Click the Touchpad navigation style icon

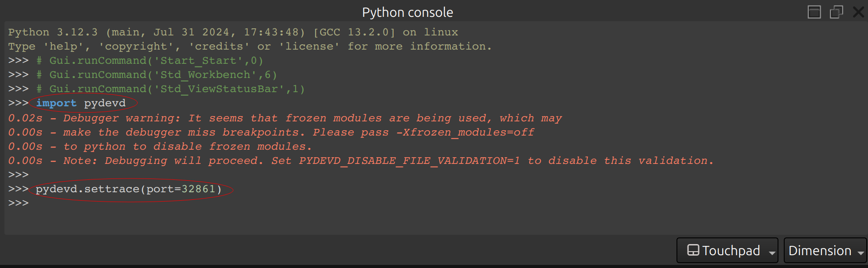pos(693,250)
